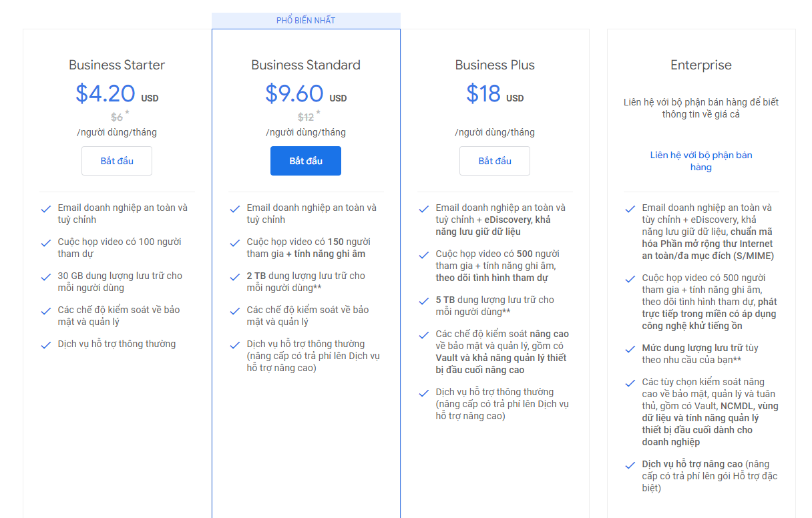This screenshot has width=812, height=518.
Task: Click checkmark next to Standard's 150-participant meetings
Action: pyautogui.click(x=235, y=243)
